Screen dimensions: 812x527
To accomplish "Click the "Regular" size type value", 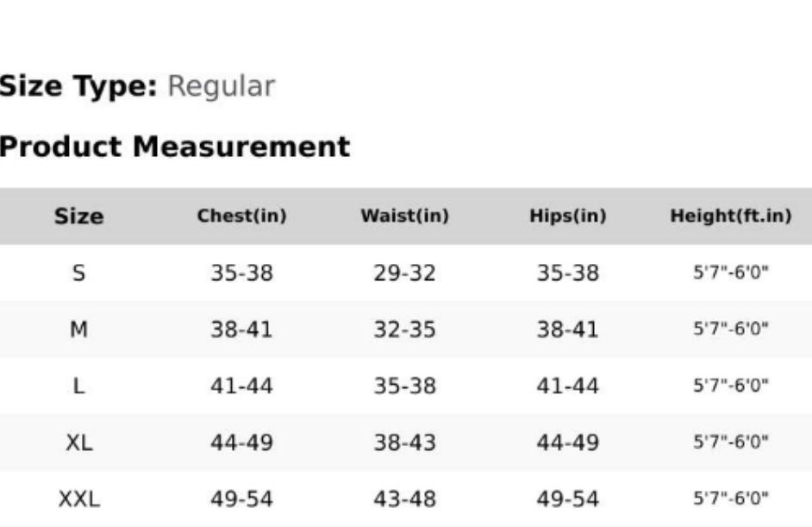I will [221, 86].
